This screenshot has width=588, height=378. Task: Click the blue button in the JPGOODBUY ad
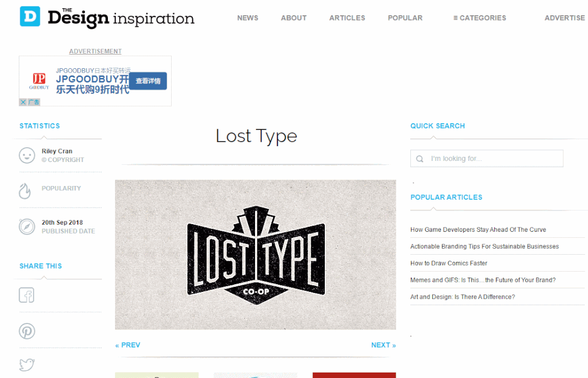(x=148, y=81)
